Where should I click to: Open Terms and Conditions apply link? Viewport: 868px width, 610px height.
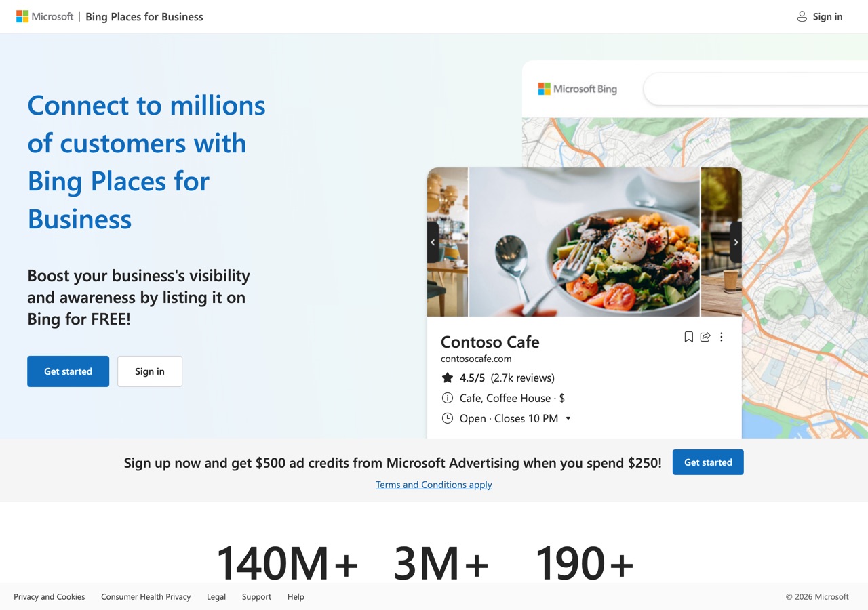434,485
